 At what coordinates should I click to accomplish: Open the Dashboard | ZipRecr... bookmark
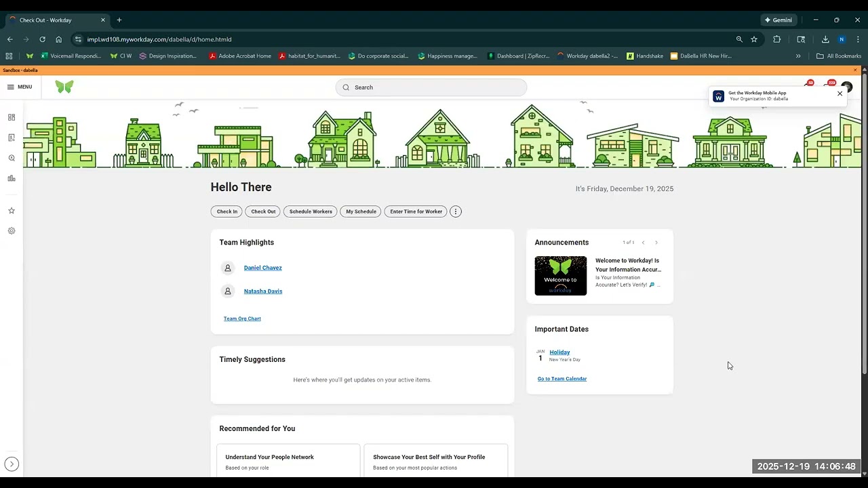519,56
